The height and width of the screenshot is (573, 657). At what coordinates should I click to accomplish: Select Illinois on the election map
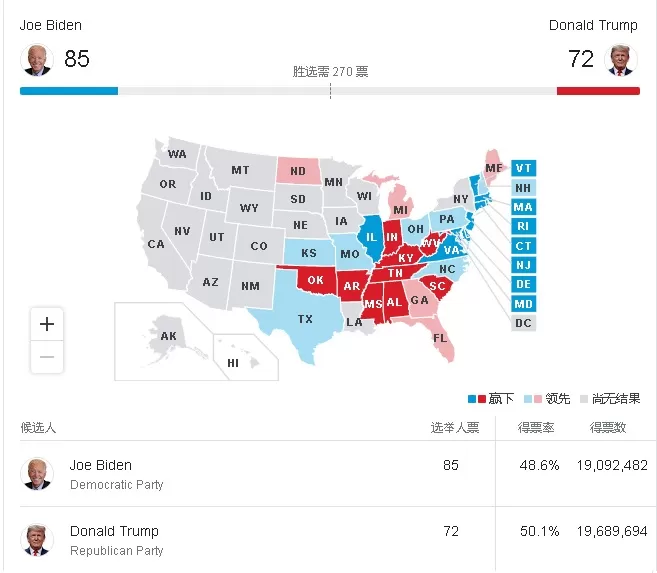[371, 237]
